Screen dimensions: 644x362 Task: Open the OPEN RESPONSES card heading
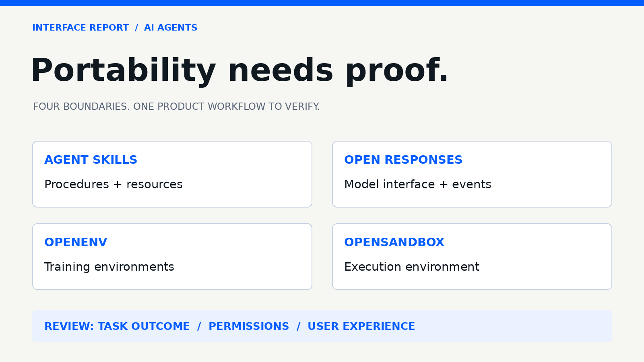click(403, 160)
